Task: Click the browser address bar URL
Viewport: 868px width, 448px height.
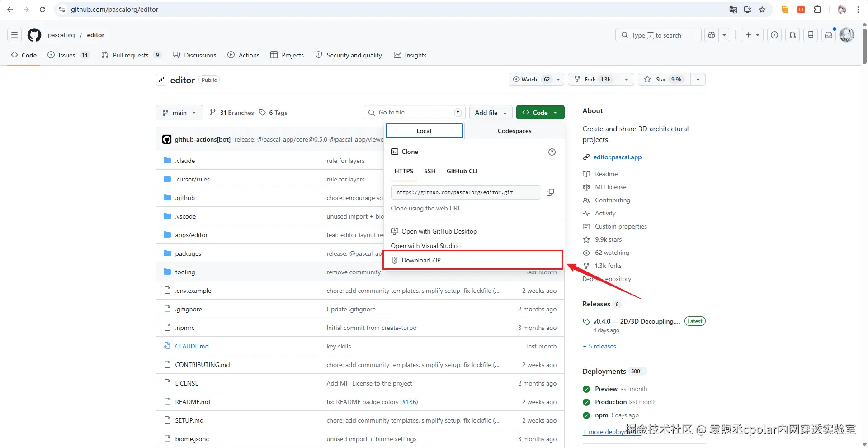Action: tap(114, 10)
